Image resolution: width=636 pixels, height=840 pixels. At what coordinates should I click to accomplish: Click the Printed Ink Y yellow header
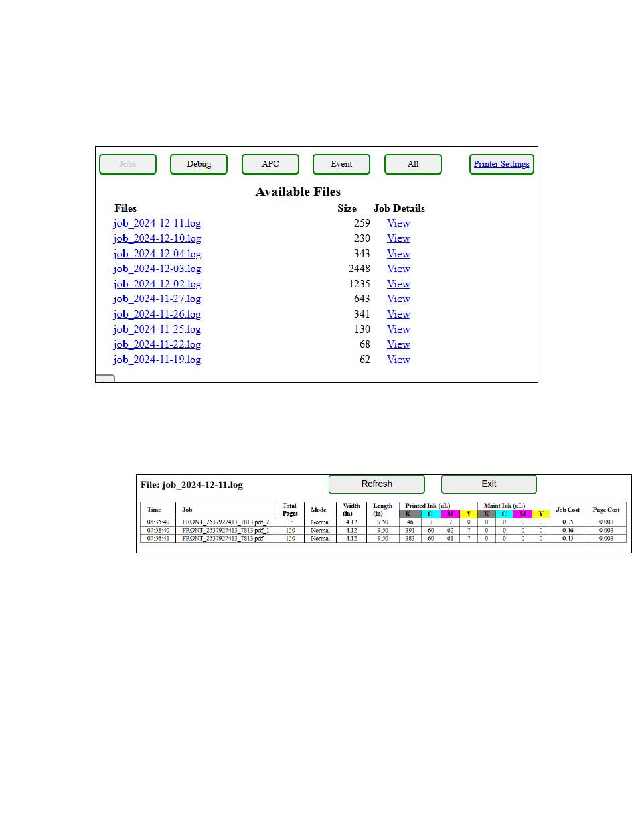coord(469,514)
